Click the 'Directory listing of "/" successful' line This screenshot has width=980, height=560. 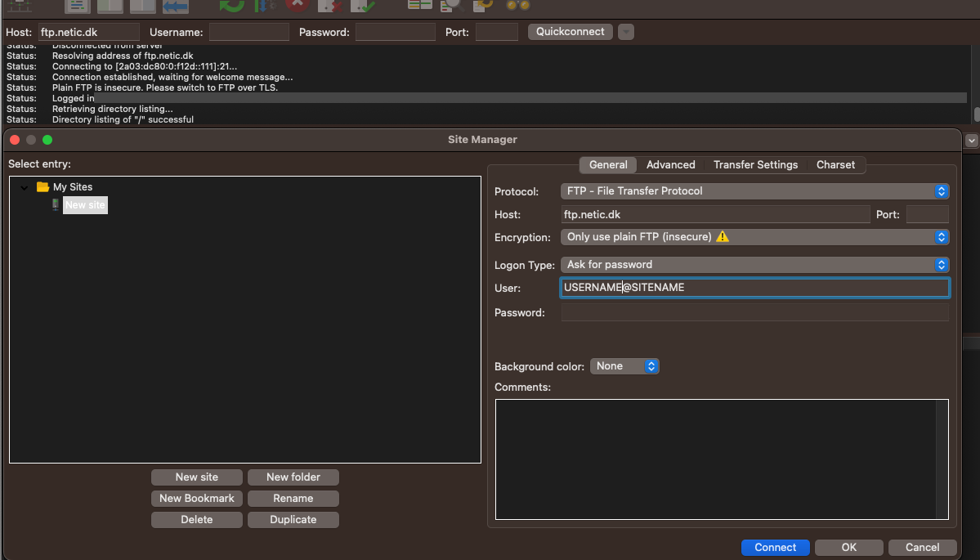[x=123, y=119]
